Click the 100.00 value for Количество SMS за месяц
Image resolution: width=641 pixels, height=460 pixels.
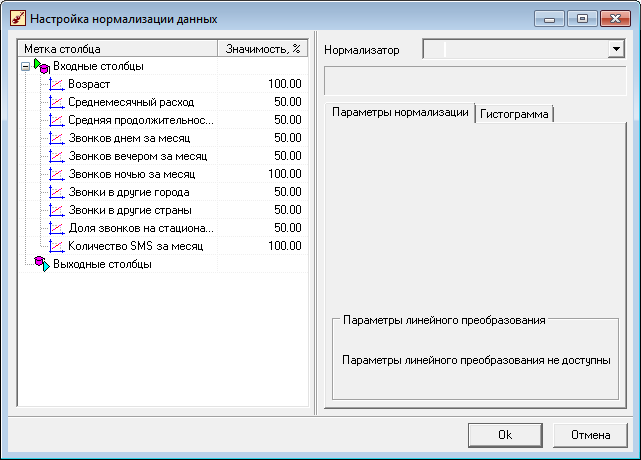coord(285,246)
